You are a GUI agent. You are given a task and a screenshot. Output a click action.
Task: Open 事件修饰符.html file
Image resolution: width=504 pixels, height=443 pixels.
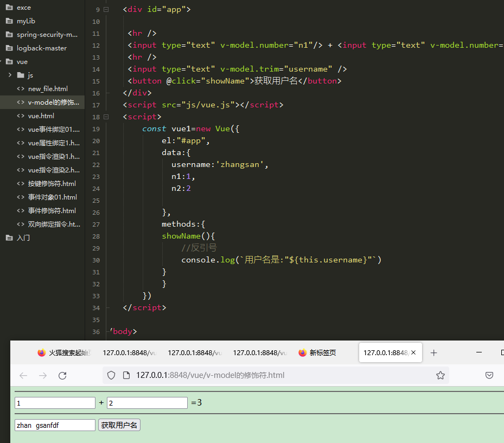click(x=52, y=210)
